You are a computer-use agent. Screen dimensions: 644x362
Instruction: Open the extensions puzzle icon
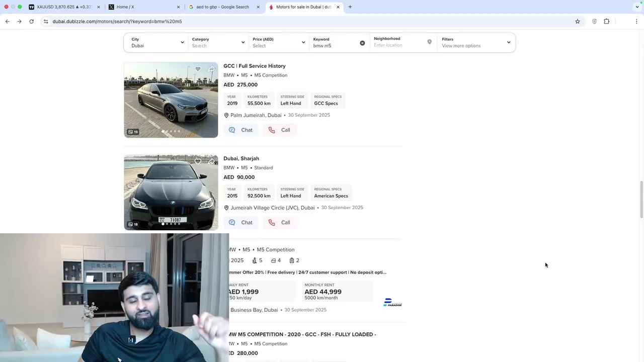coord(606,21)
